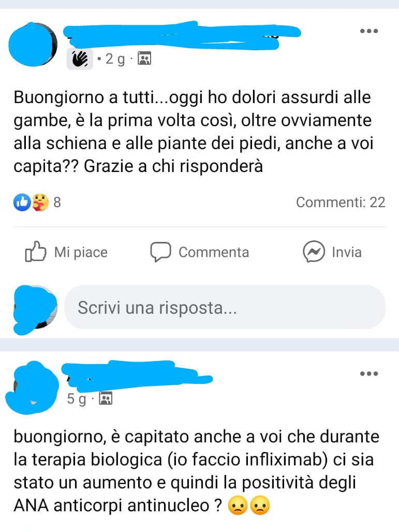Tap the thumbs-up Mi piace icon

coord(35,252)
